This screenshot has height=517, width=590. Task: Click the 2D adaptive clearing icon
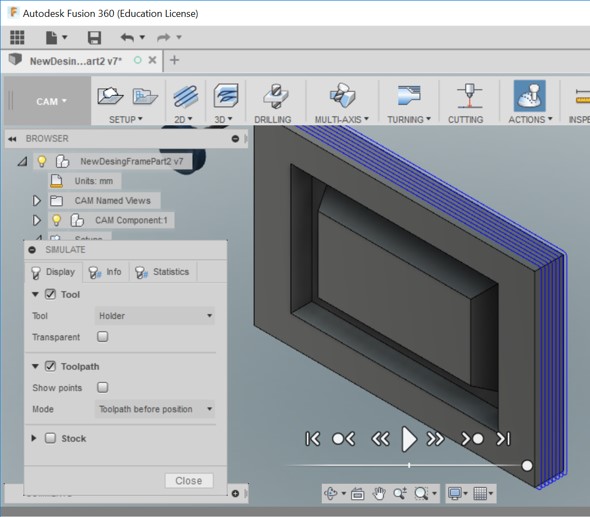click(186, 96)
